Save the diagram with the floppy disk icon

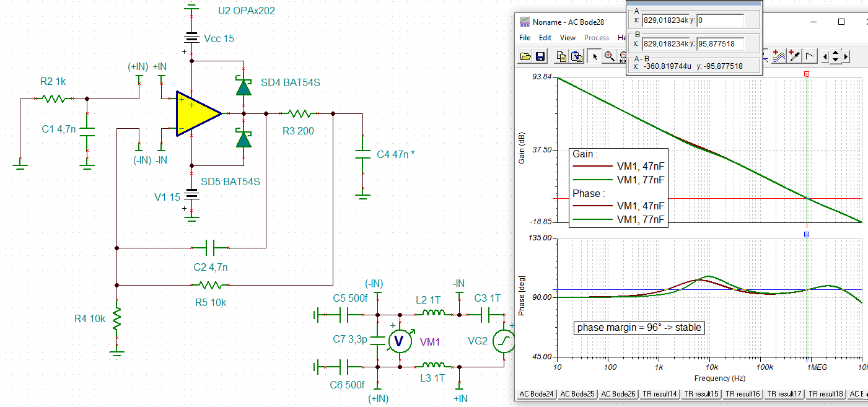coord(540,56)
